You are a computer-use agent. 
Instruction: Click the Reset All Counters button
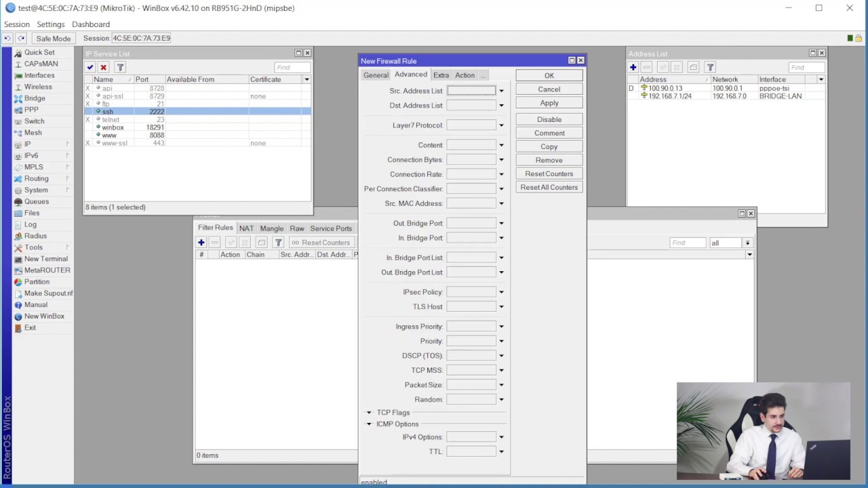(x=549, y=187)
